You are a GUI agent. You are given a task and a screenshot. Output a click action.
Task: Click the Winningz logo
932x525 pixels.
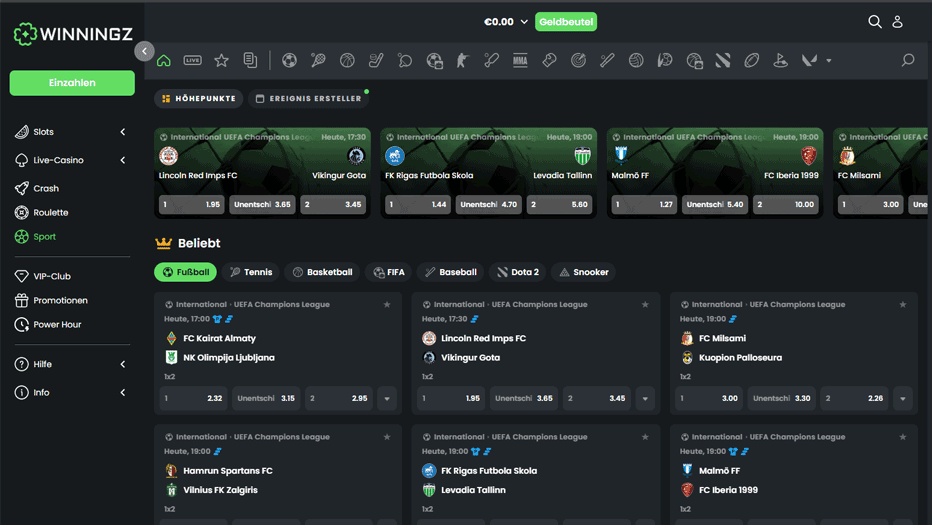coord(73,34)
